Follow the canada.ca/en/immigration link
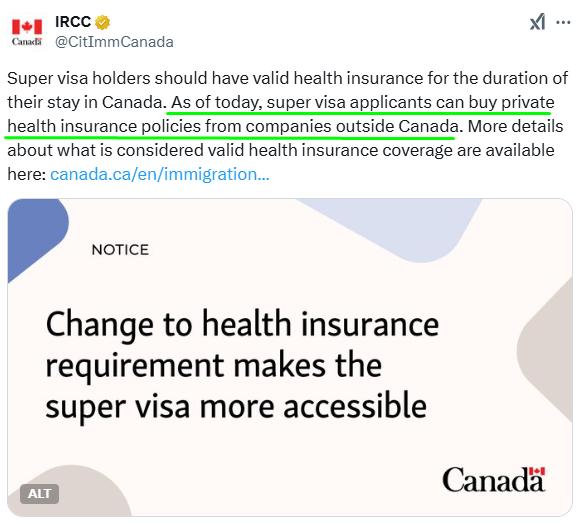580x524 pixels. tap(159, 174)
